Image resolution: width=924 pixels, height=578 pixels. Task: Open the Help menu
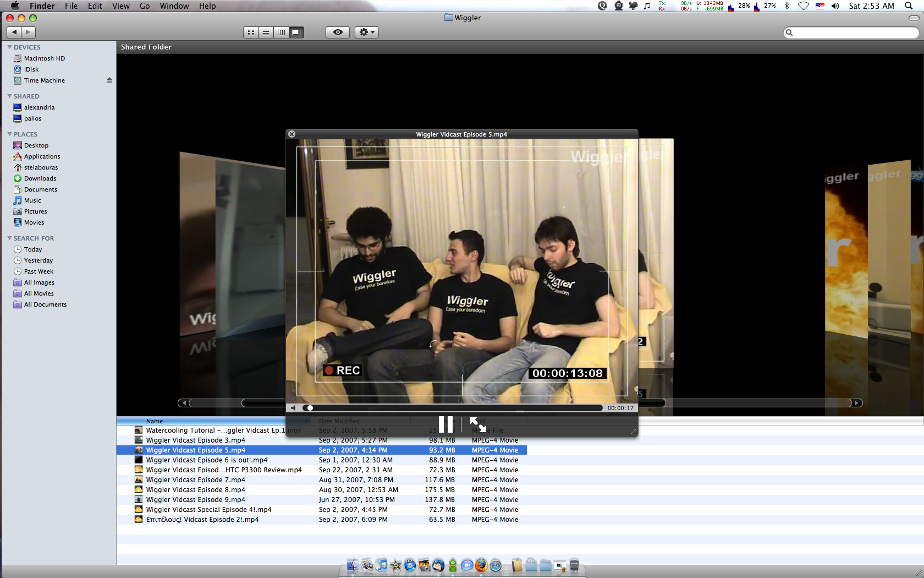pyautogui.click(x=207, y=6)
